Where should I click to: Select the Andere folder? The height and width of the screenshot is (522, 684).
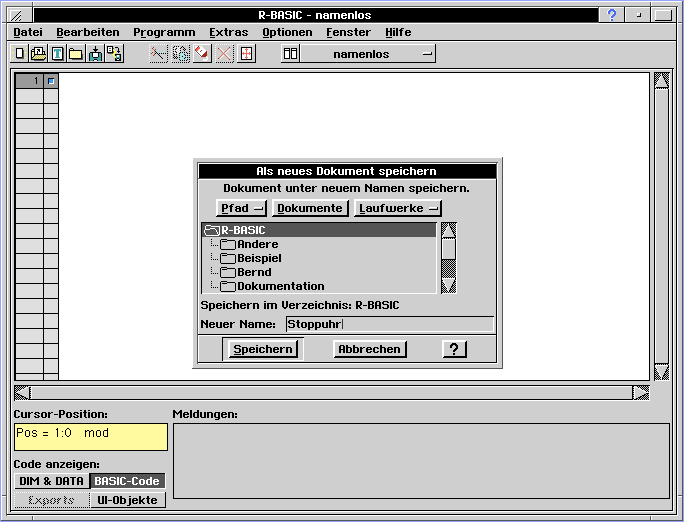[319, 244]
